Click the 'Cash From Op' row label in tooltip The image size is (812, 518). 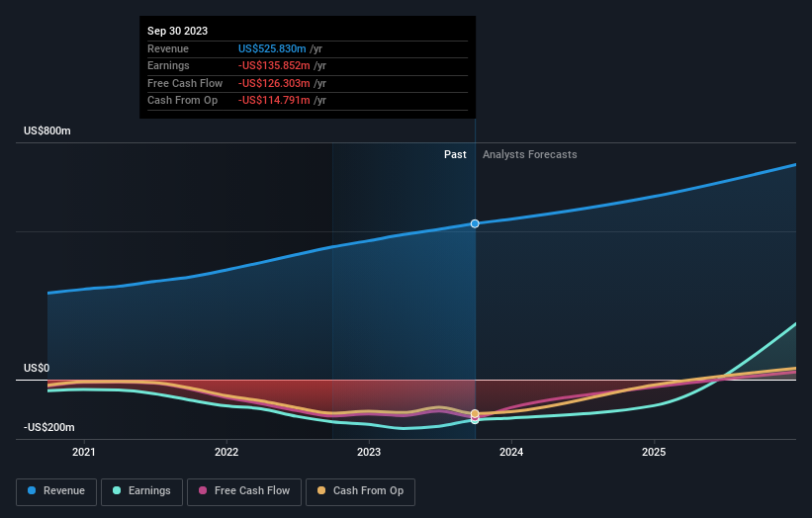(182, 101)
